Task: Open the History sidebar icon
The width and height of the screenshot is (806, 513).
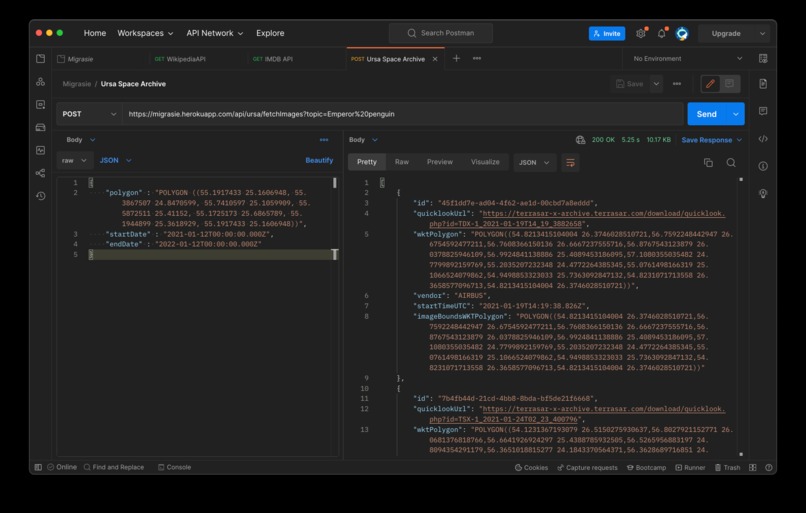Action: tap(41, 196)
